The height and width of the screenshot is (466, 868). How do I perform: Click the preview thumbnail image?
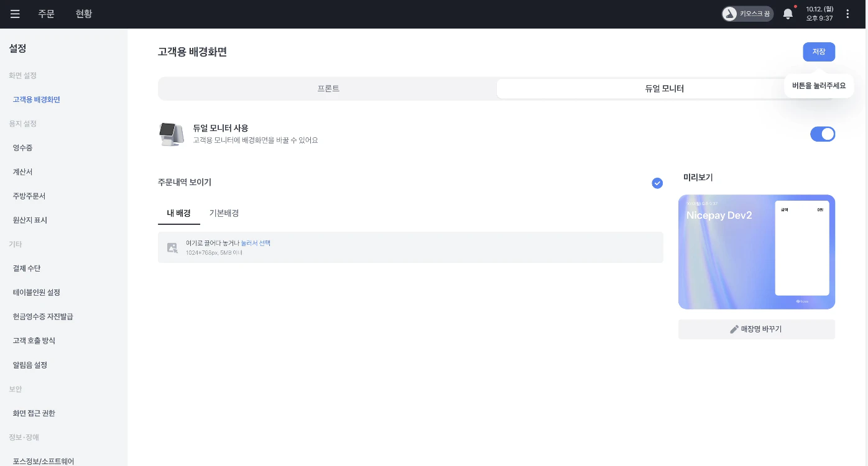(x=756, y=252)
